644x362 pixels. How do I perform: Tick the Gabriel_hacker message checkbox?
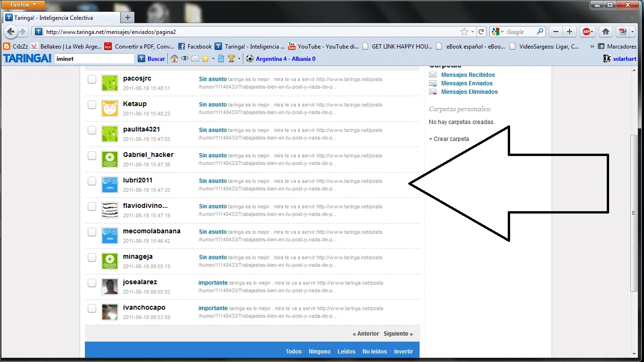[92, 156]
